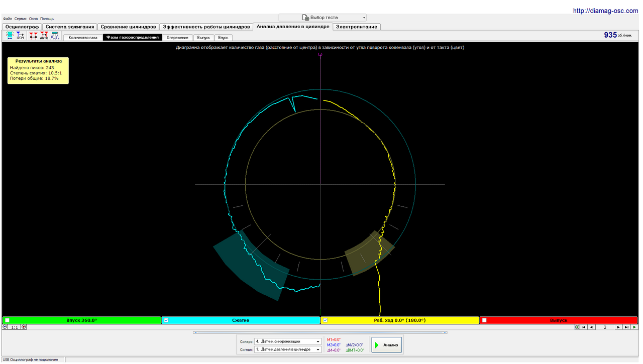The height and width of the screenshot is (364, 643).
Task: Click the green play button at bottom right
Action: [x=634, y=327]
